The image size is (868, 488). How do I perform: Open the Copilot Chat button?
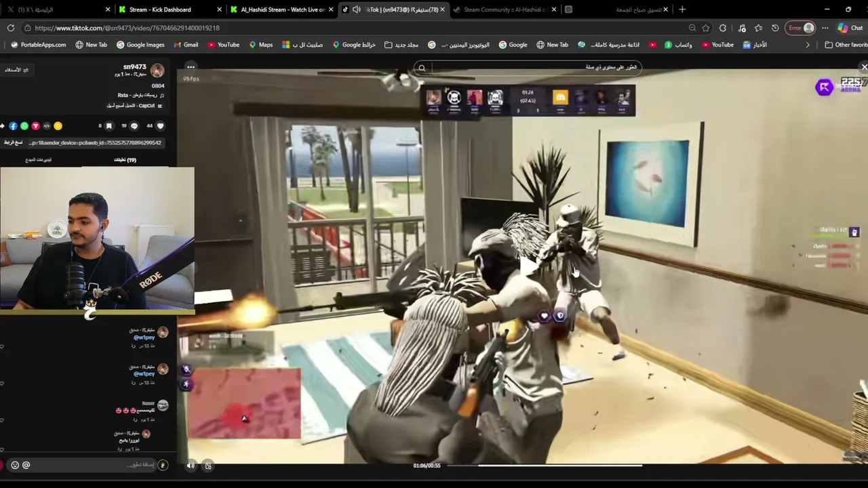(850, 28)
